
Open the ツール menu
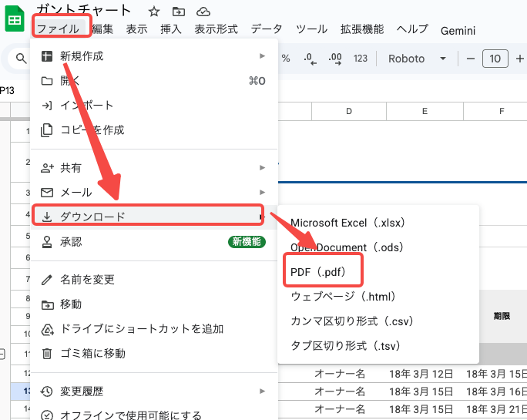pyautogui.click(x=311, y=29)
